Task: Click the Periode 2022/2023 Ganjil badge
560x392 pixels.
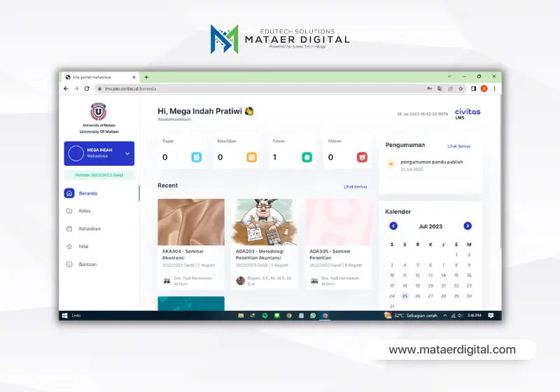Action: pyautogui.click(x=99, y=175)
